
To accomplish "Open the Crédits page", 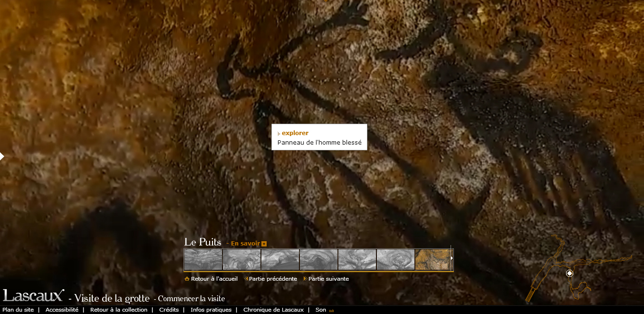I will tap(169, 310).
